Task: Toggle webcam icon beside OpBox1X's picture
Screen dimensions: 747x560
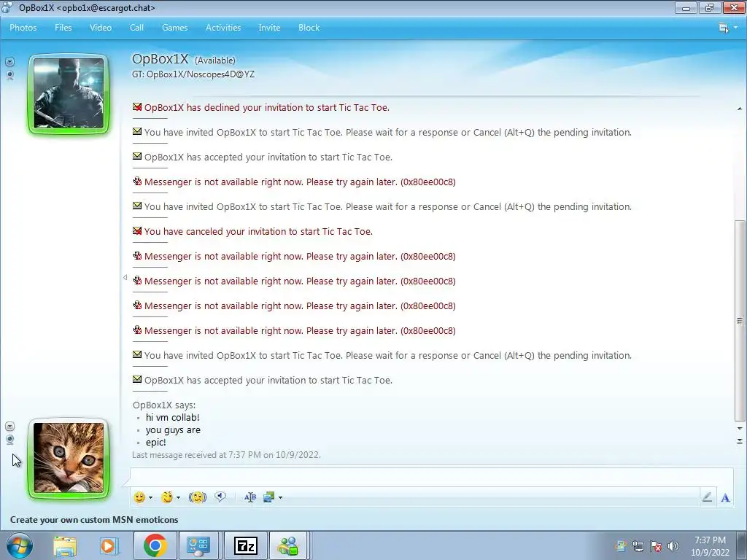Action: pos(9,75)
